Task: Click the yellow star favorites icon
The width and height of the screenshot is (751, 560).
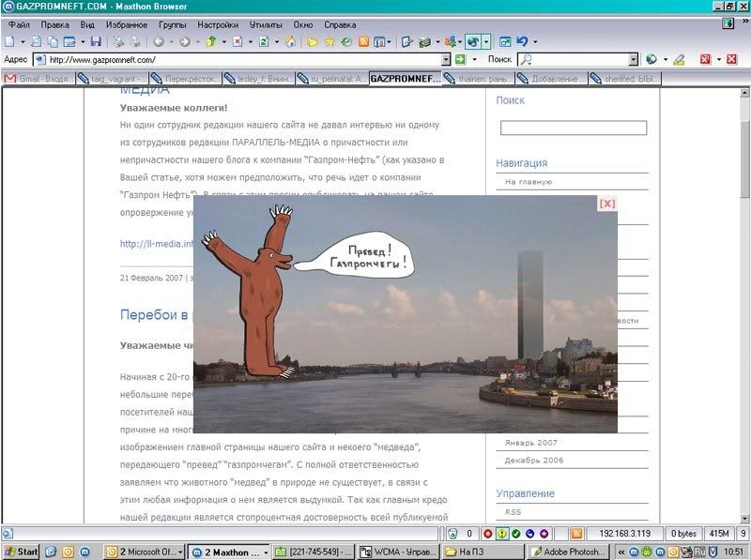Action: [x=330, y=41]
